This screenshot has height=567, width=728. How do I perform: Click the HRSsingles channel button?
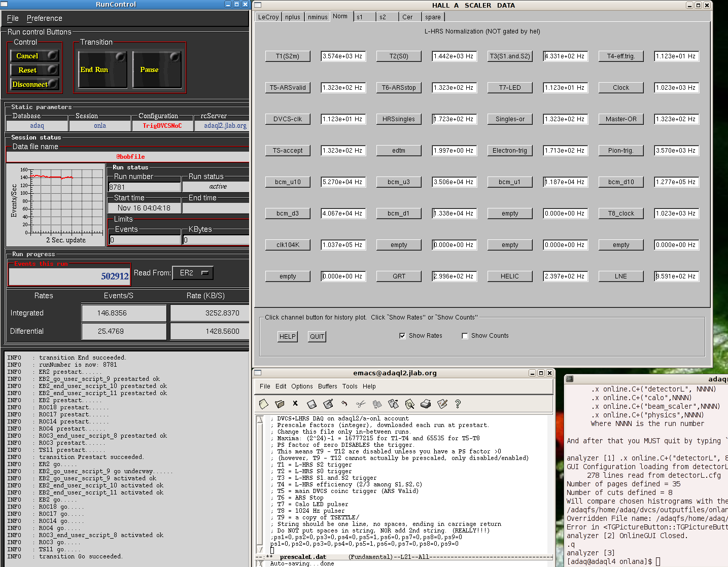pyautogui.click(x=399, y=119)
